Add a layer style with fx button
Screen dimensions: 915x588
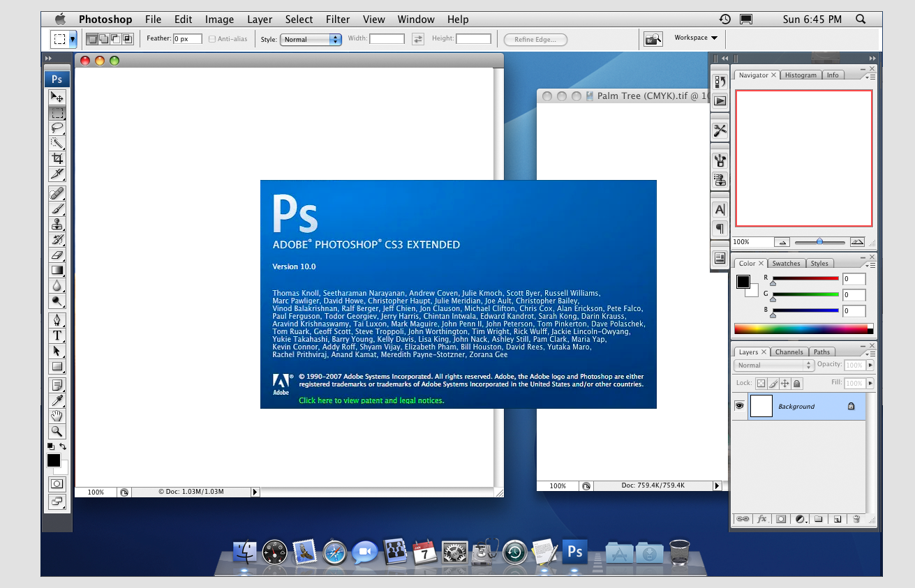[762, 519]
